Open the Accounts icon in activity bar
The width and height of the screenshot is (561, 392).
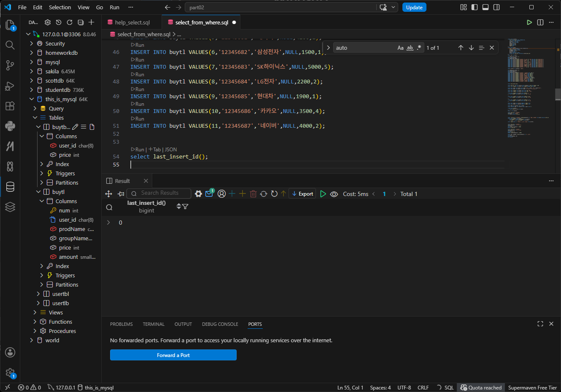(x=10, y=352)
